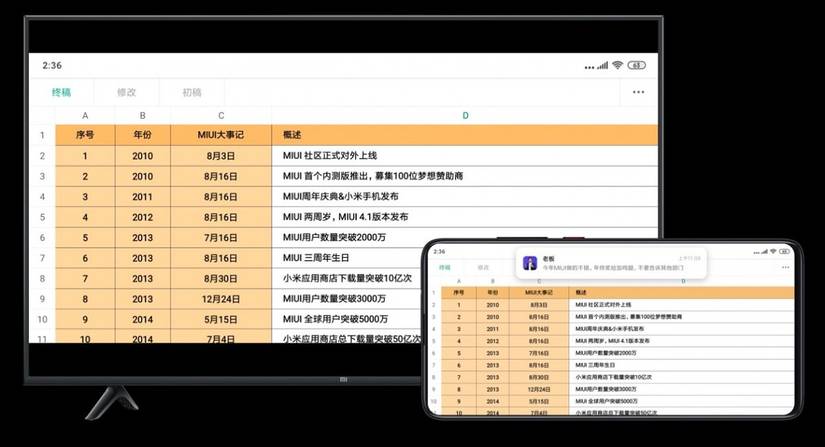Select row number 5 on the TV spreadsheet

coord(43,217)
